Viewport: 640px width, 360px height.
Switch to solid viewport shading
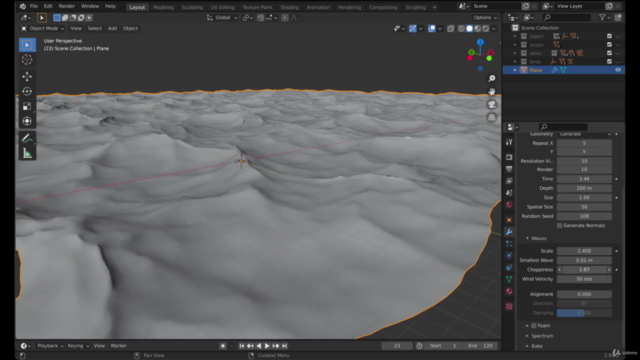469,29
